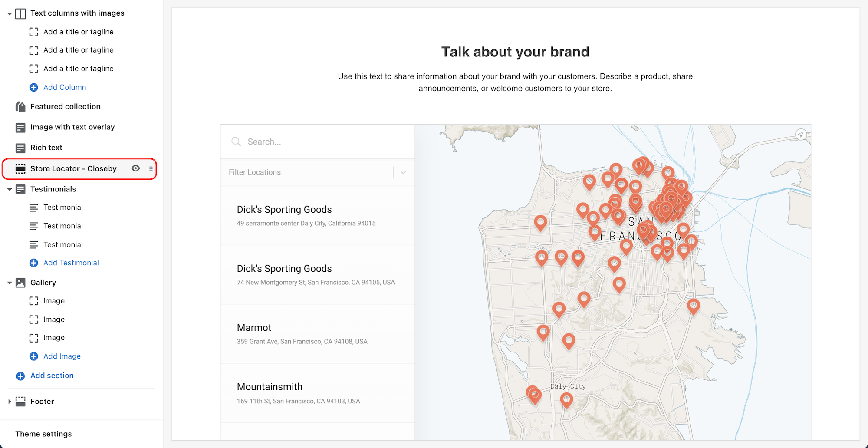The height and width of the screenshot is (448, 868).
Task: Select the first Add a title or tagline block
Action: click(x=79, y=32)
